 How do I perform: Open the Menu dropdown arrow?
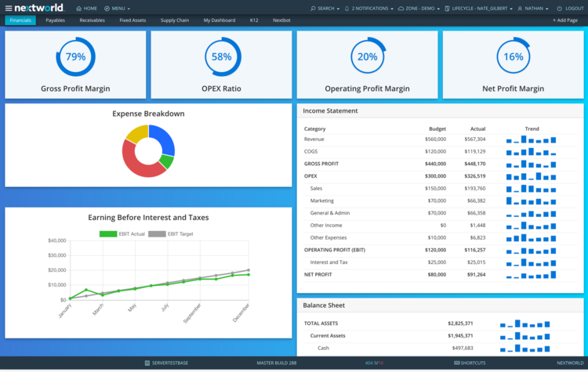[x=129, y=9]
